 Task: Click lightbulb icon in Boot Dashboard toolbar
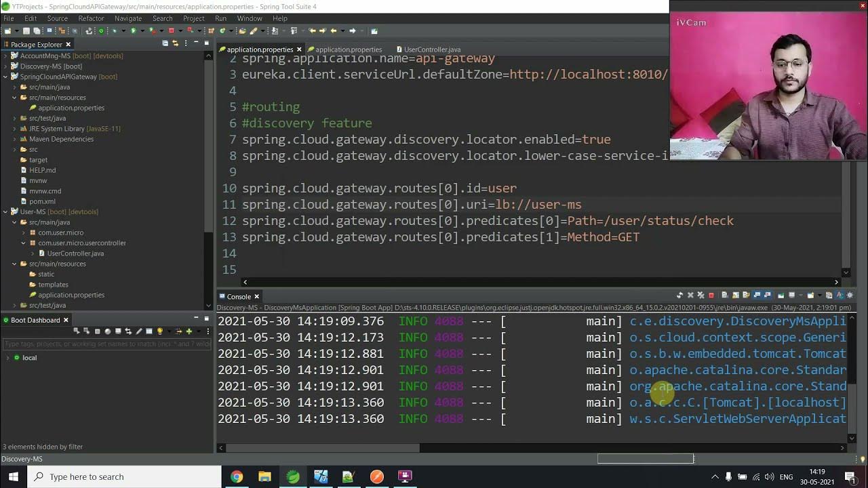click(x=160, y=331)
